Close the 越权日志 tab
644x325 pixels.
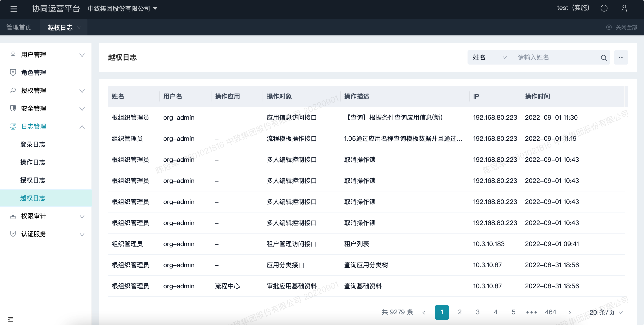[79, 28]
